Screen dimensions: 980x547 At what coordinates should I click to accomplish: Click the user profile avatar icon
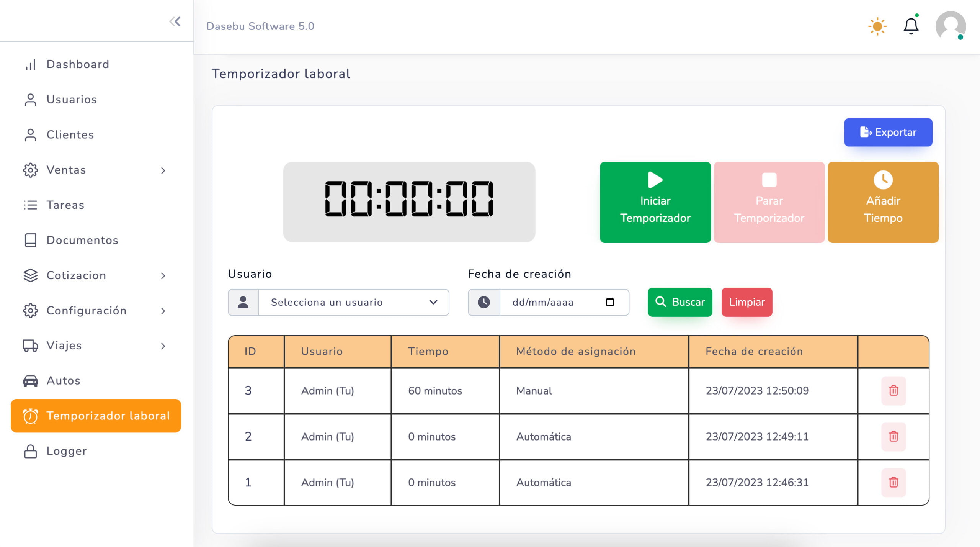pos(950,25)
